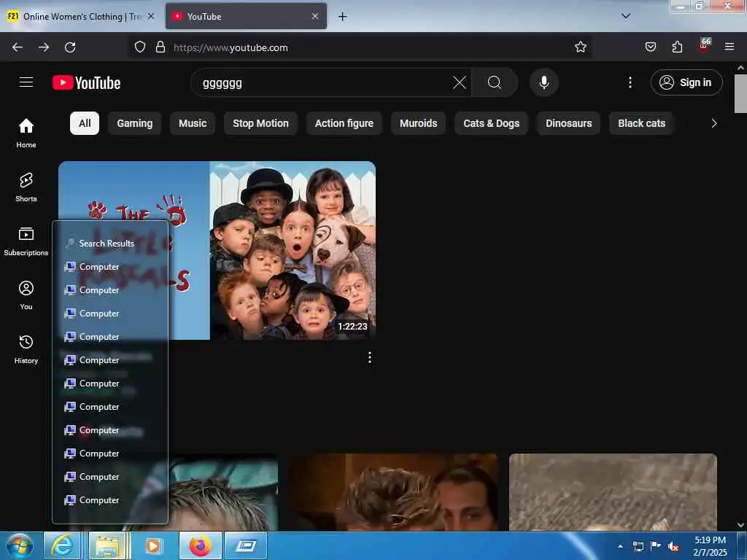Open the Action Center flag icon
747x560 pixels.
point(656,545)
